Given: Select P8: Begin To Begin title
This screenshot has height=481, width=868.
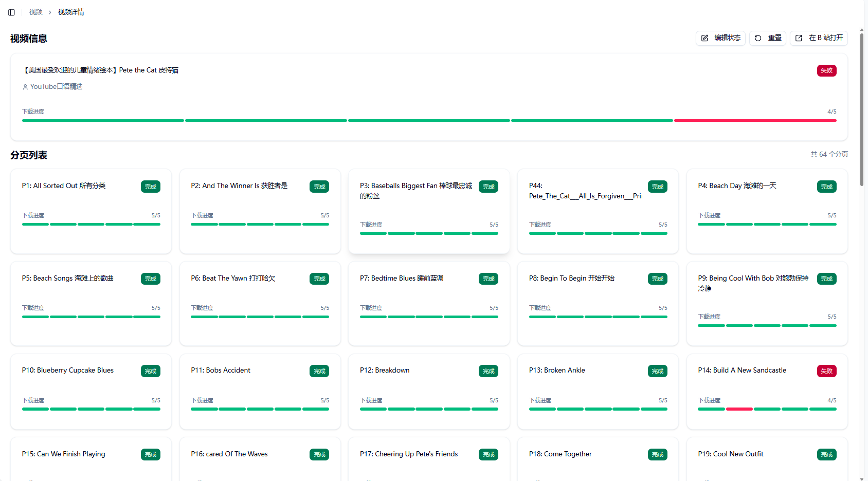Looking at the screenshot, I should (572, 279).
